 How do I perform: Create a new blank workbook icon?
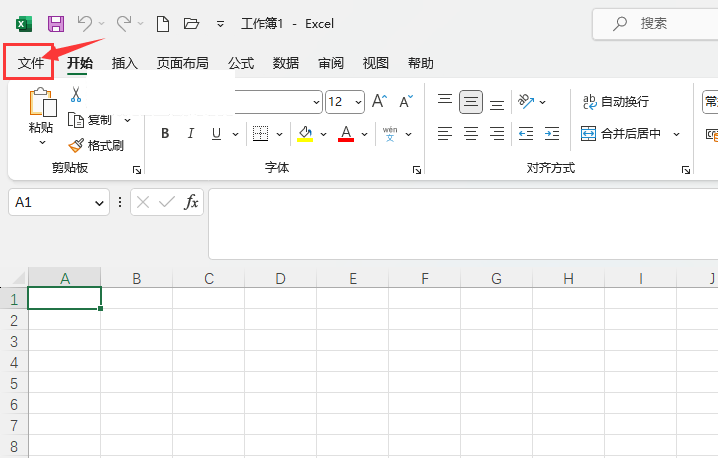(x=163, y=23)
